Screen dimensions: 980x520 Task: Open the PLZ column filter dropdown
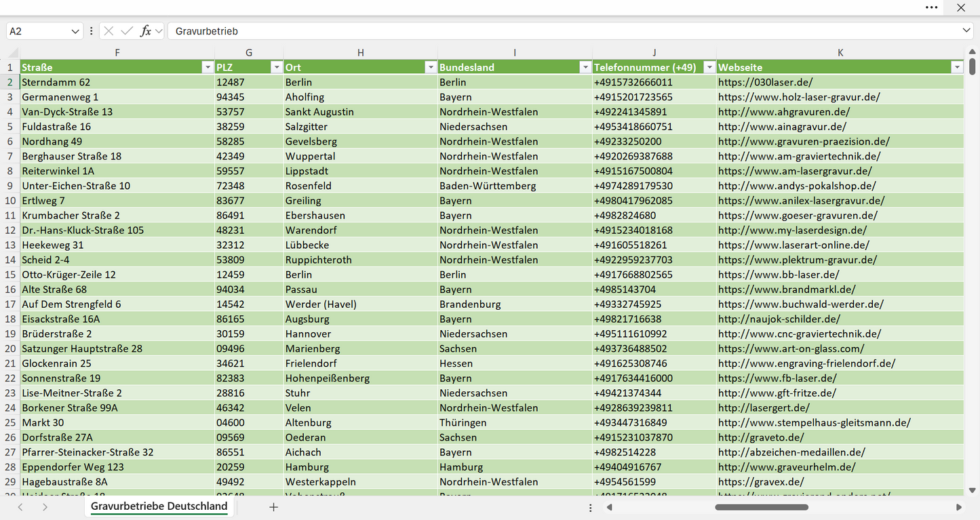(276, 67)
